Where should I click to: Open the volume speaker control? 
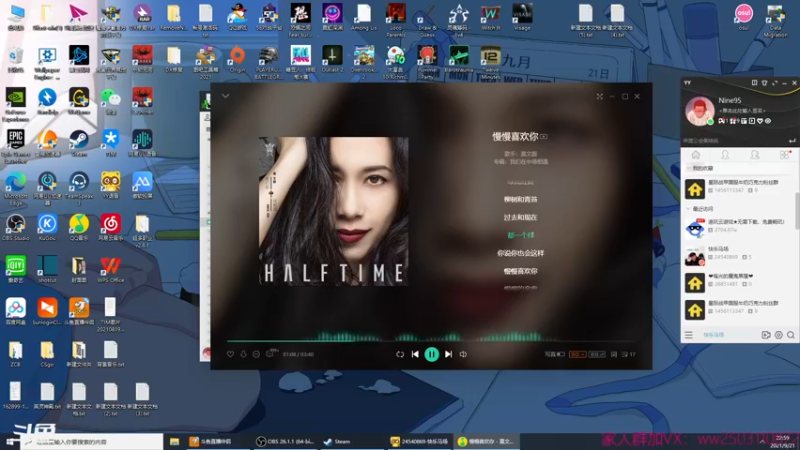click(x=463, y=354)
